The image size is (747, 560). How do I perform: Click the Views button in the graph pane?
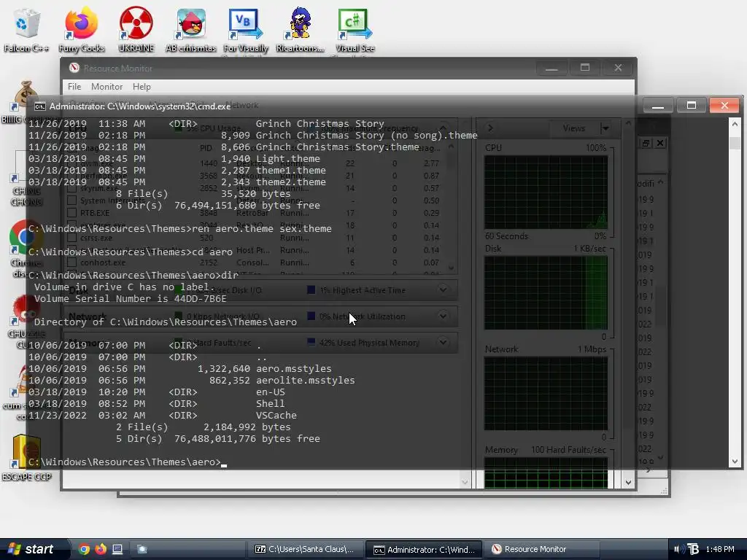click(573, 128)
